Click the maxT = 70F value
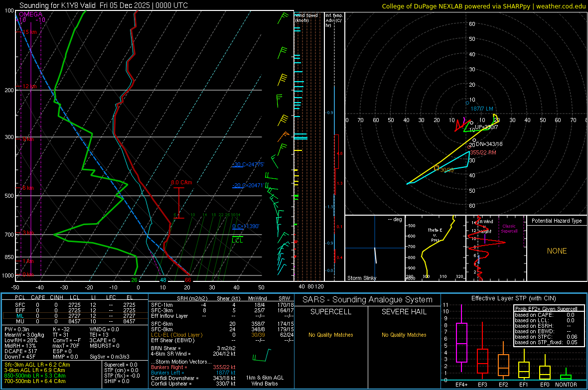This screenshot has height=390, width=588. pos(66,346)
